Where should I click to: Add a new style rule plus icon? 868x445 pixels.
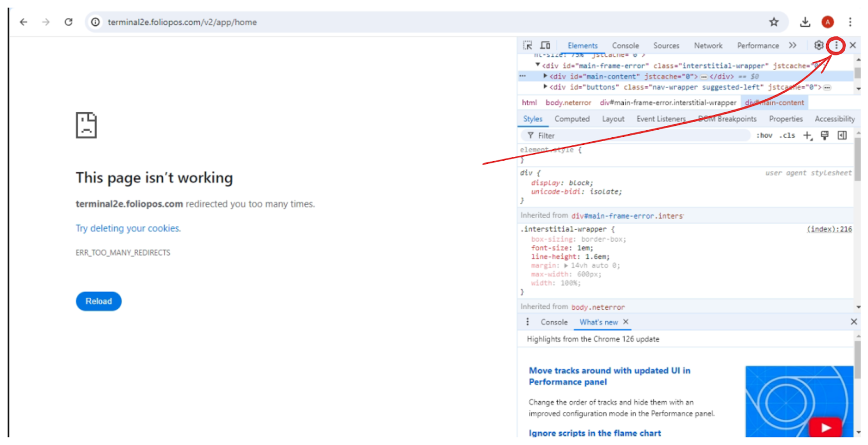click(808, 136)
